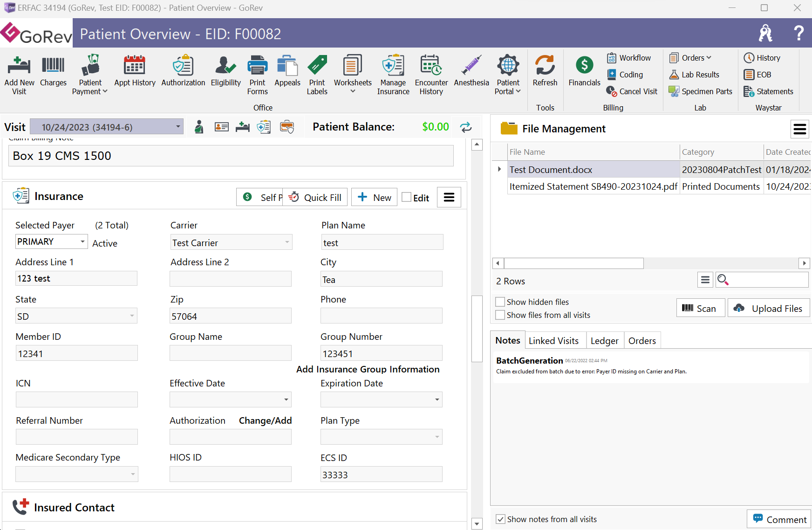Screen dimensions: 812x530
Task: Click the Quick Fill button
Action: coord(315,197)
